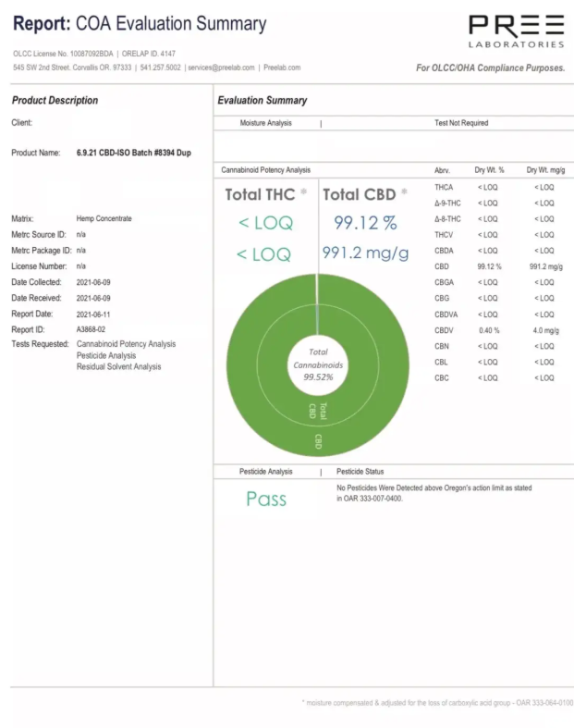
Task: Click the Report: COA Evaluation Summary title
Action: pos(139,24)
